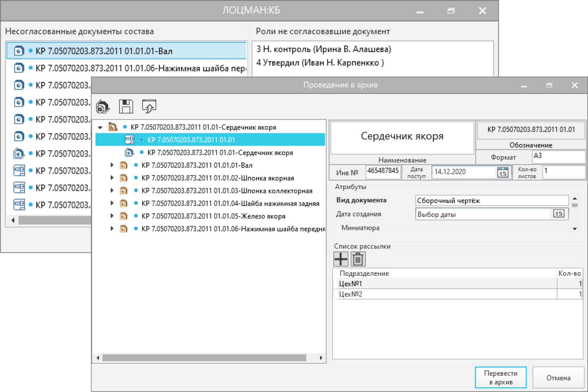Click part icon next to Железо якоря
The height and width of the screenshot is (392, 588).
coord(124,216)
